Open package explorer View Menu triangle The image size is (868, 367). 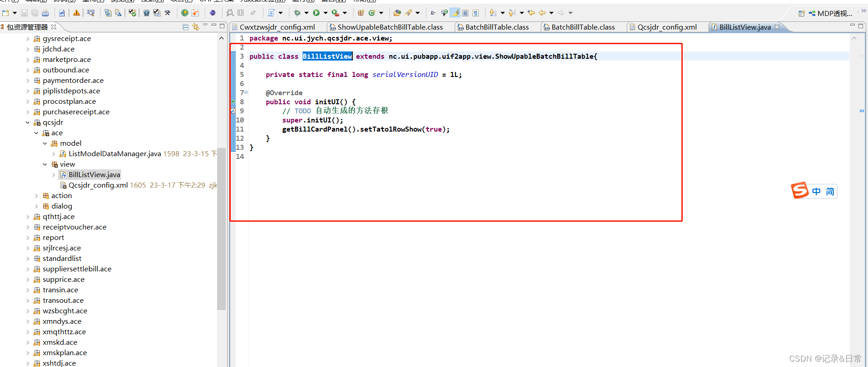pyautogui.click(x=205, y=25)
